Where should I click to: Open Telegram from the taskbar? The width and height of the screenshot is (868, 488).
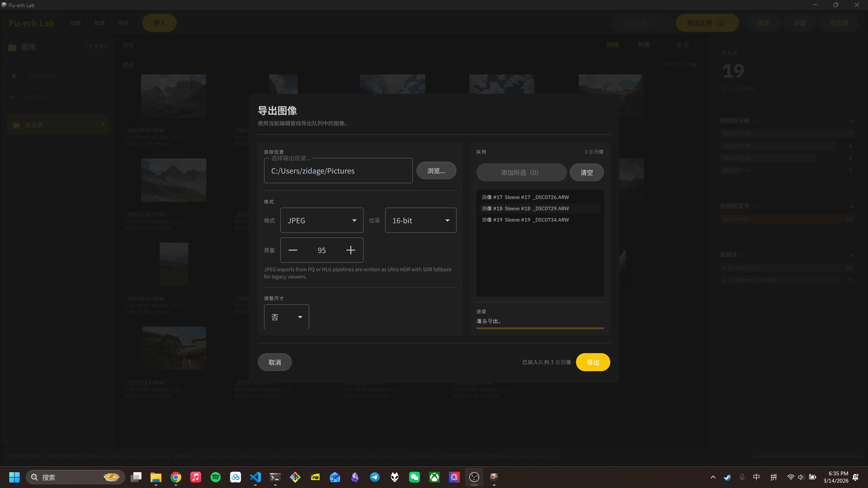[375, 477]
